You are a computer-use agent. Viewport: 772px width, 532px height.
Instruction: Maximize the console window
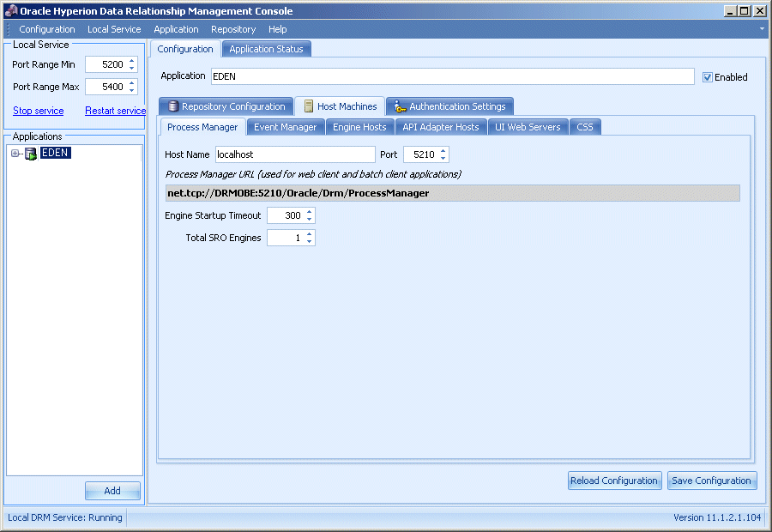coord(745,11)
